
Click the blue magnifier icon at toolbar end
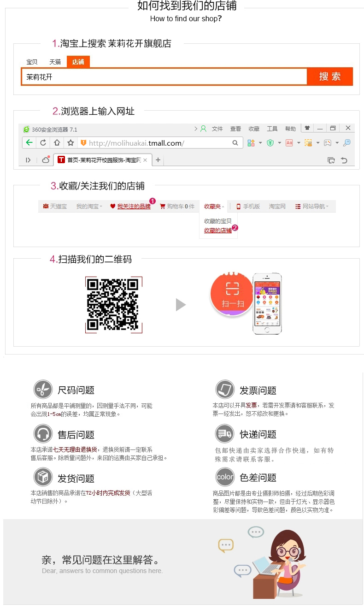point(347,143)
